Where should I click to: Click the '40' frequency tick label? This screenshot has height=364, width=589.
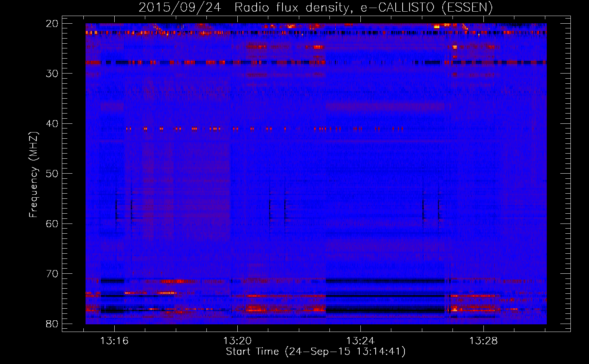point(52,124)
